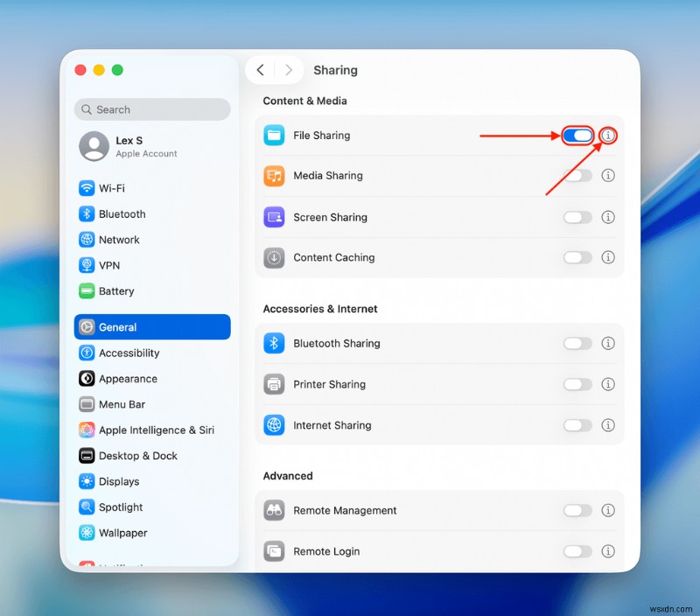Close window with red button

(80, 70)
